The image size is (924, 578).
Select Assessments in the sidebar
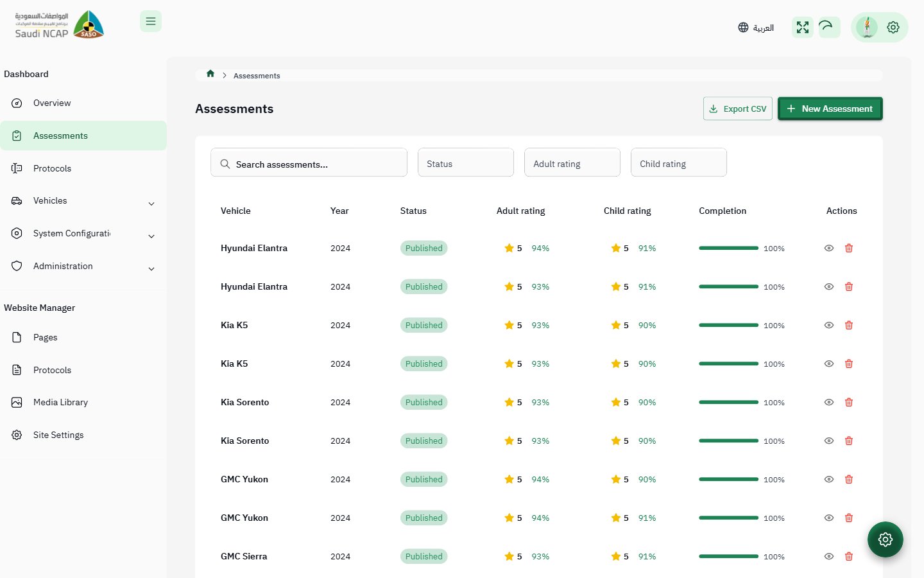83,136
